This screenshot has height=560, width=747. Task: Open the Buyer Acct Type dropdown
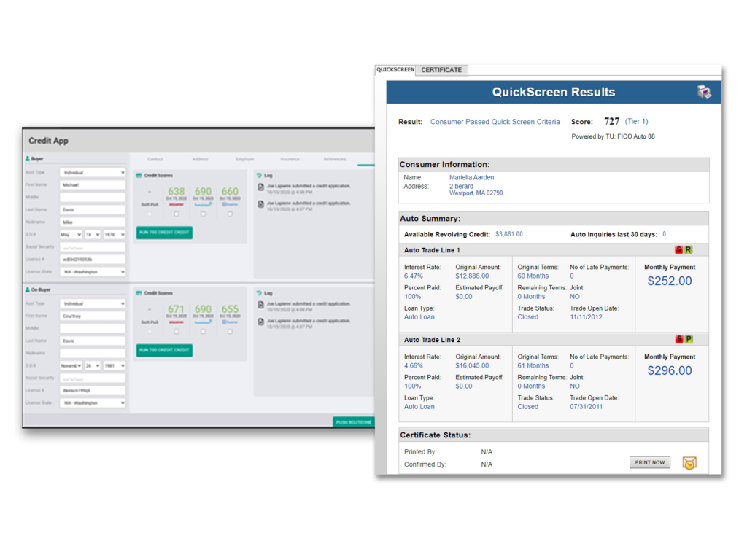tap(93, 173)
